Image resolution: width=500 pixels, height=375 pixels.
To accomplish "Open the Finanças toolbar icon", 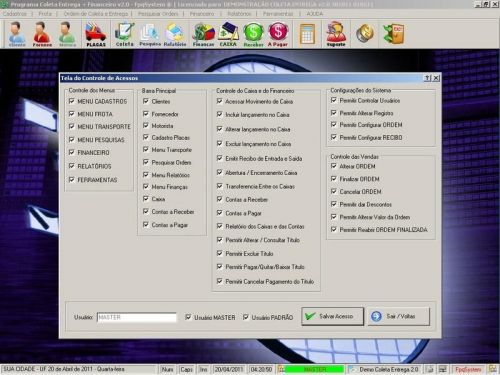I will pos(203,34).
